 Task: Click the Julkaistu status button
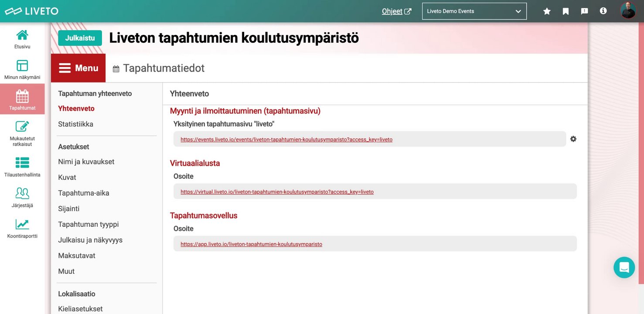click(x=80, y=38)
